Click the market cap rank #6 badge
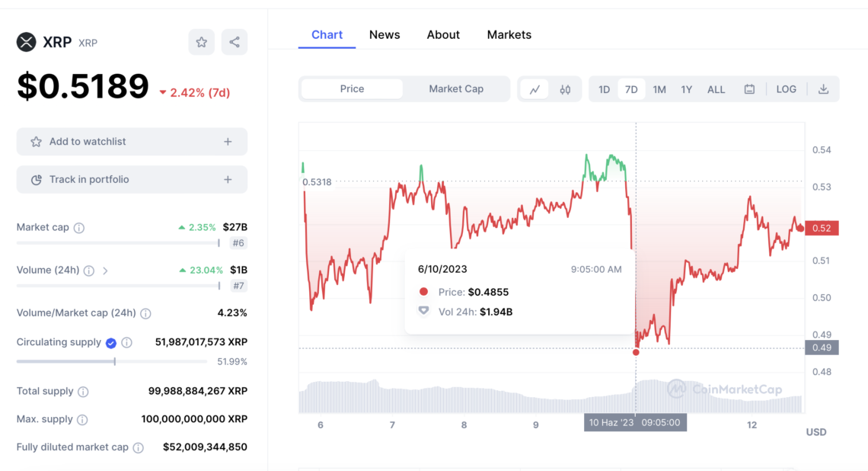 [x=238, y=242]
